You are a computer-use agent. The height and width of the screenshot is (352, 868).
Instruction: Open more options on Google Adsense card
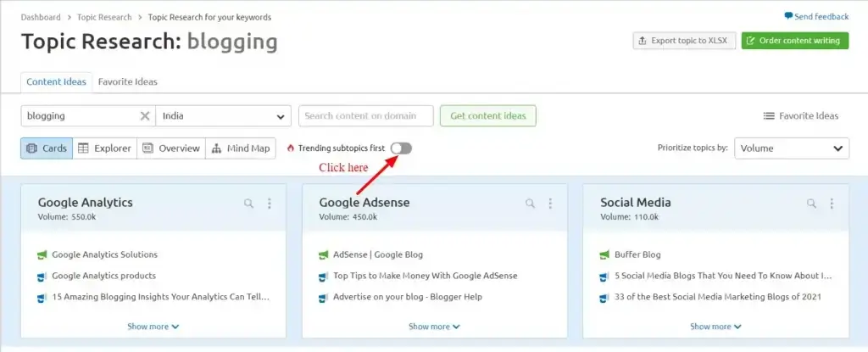(x=550, y=204)
